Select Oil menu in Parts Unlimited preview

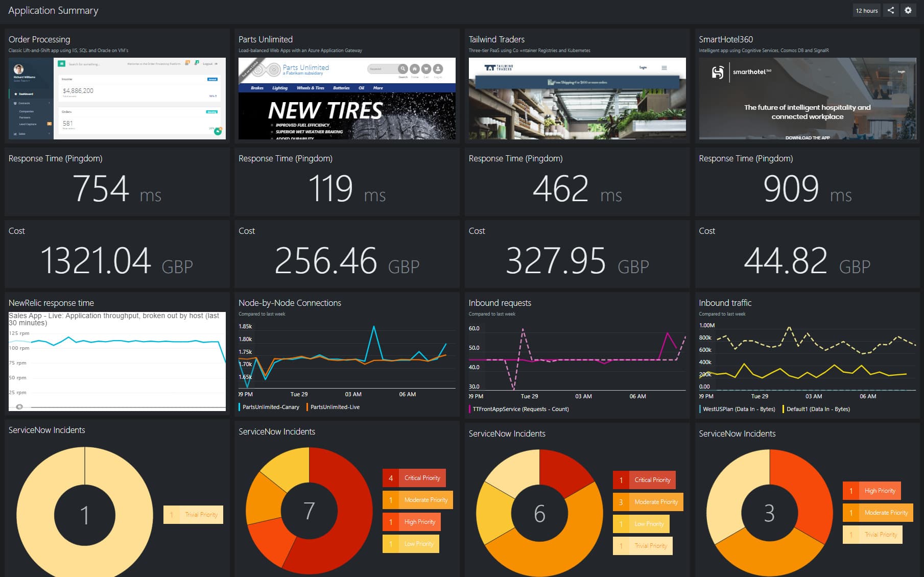pyautogui.click(x=361, y=88)
